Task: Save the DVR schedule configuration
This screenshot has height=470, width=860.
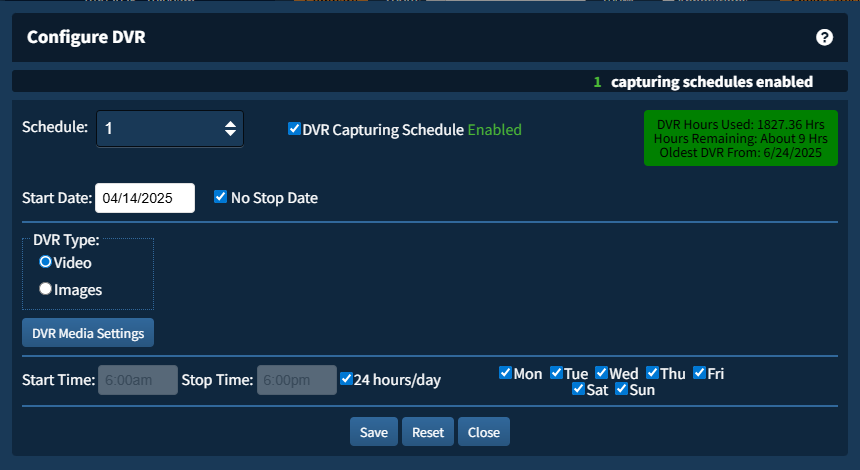Action: [x=374, y=432]
